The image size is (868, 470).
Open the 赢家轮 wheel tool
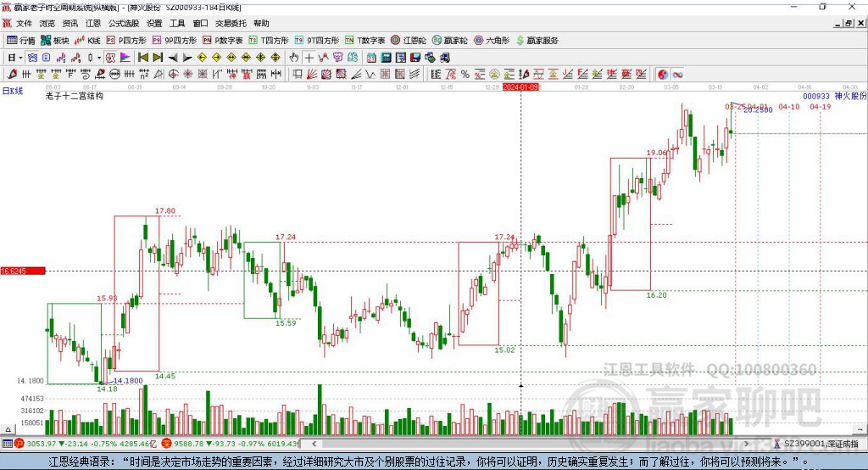click(449, 41)
